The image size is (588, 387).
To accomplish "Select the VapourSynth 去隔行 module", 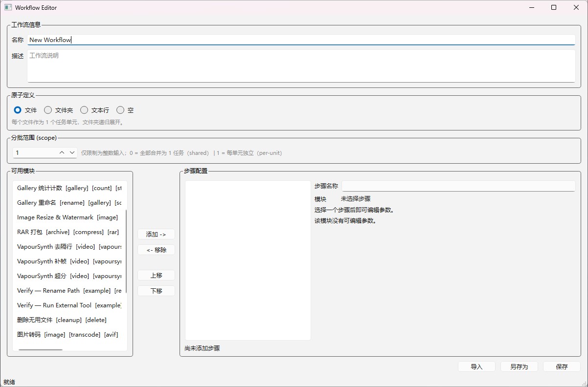I will tap(69, 247).
